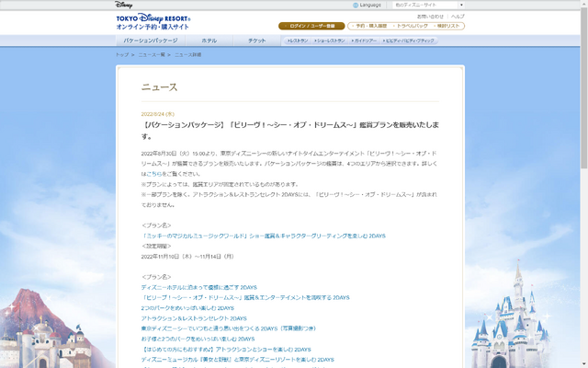The image size is (588, 368).
Task: Select the バケーションパッケージ tab
Action: point(151,40)
